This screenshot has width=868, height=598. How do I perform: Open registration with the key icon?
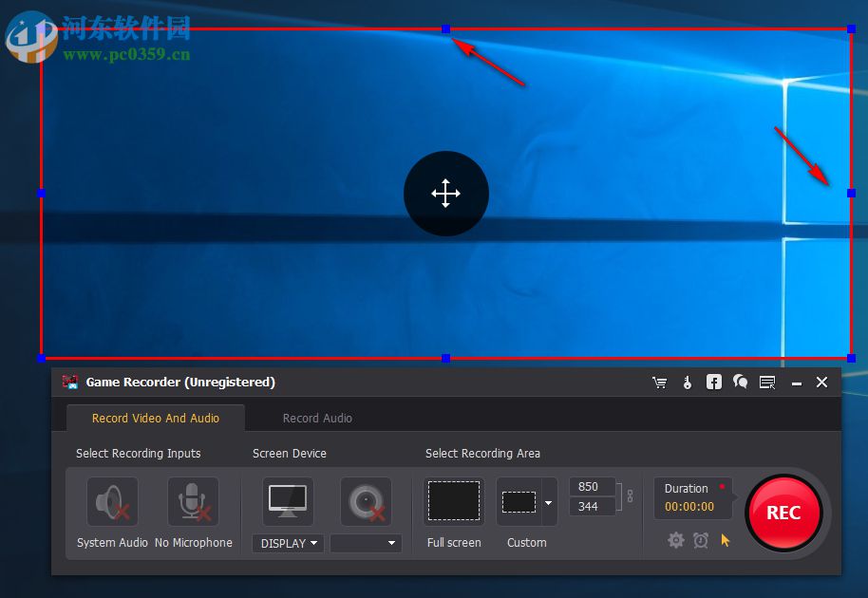688,383
